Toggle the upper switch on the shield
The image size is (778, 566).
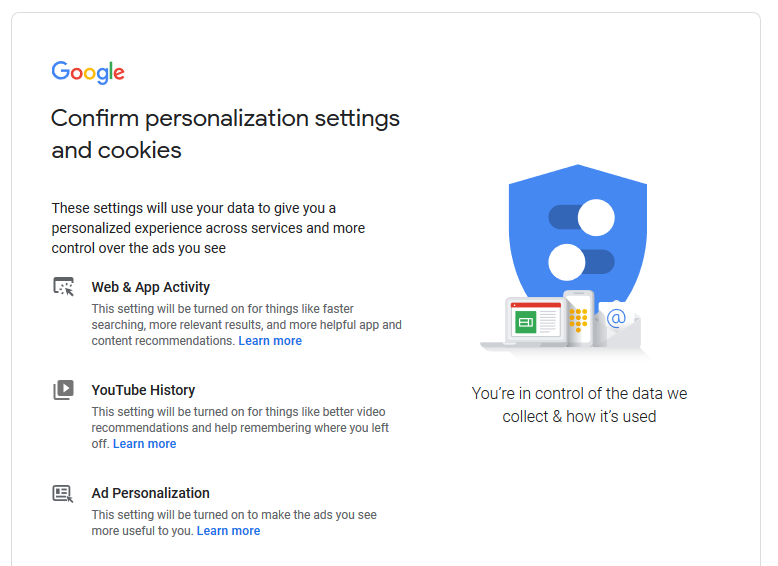(x=581, y=217)
